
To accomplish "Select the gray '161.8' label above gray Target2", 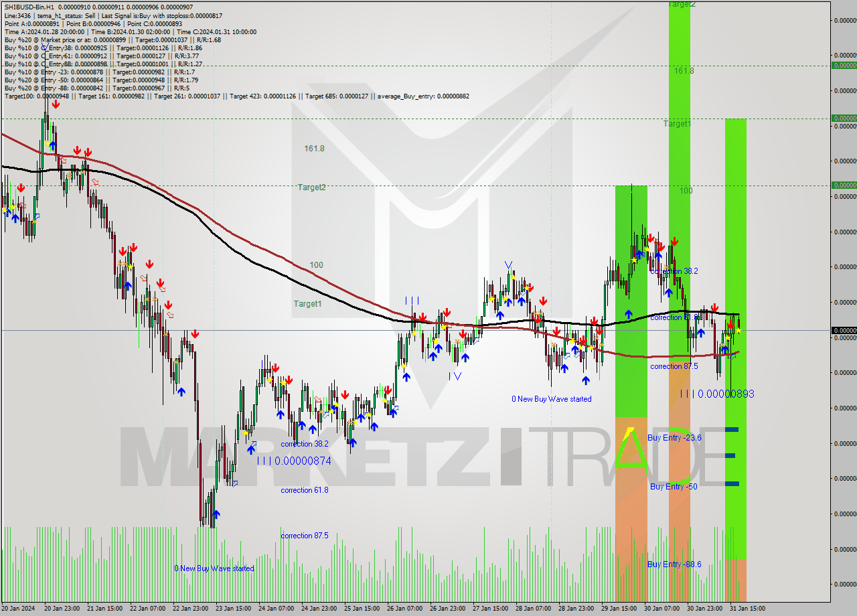I will pyautogui.click(x=314, y=149).
